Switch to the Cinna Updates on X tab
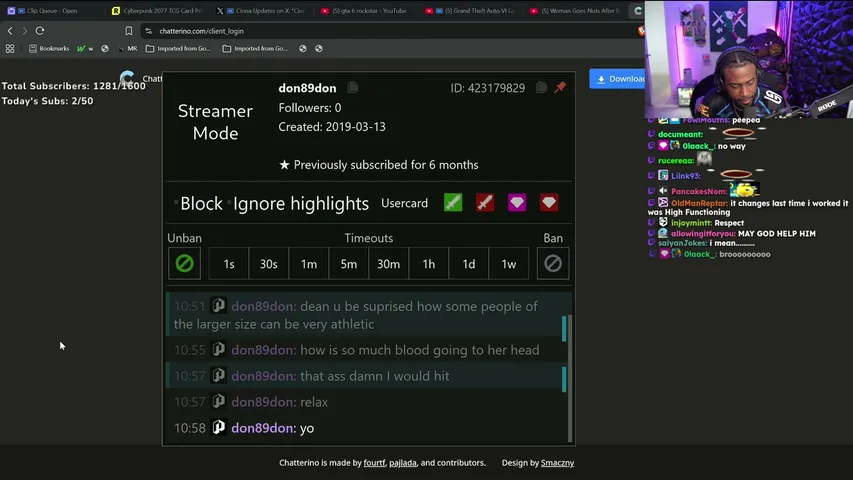853x480 pixels. [262, 10]
